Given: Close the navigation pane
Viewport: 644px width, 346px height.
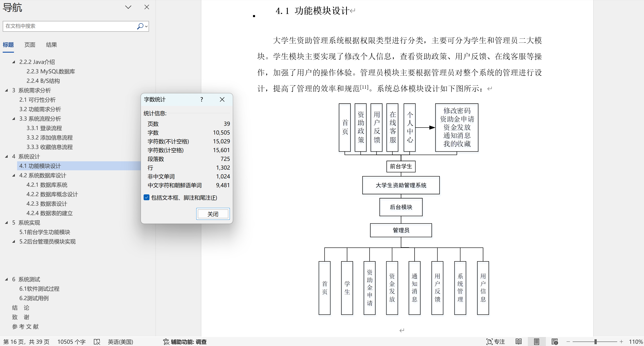Looking at the screenshot, I should pos(147,7).
